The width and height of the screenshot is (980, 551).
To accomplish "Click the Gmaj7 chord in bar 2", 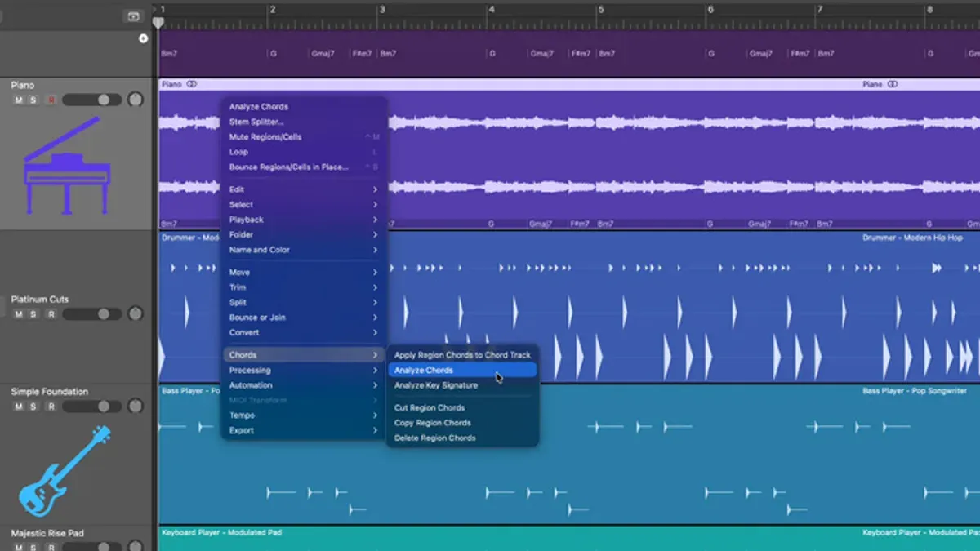I will (323, 54).
